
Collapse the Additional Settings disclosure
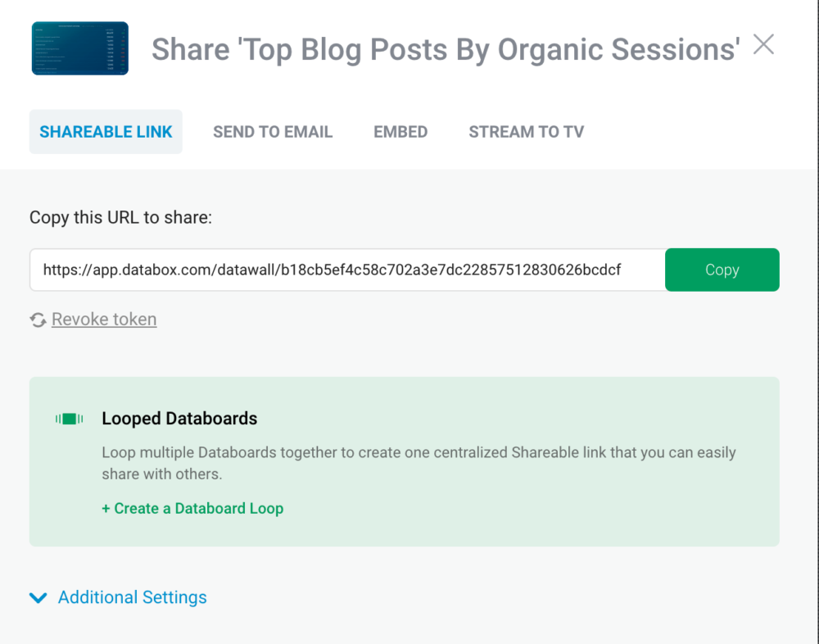click(x=131, y=597)
